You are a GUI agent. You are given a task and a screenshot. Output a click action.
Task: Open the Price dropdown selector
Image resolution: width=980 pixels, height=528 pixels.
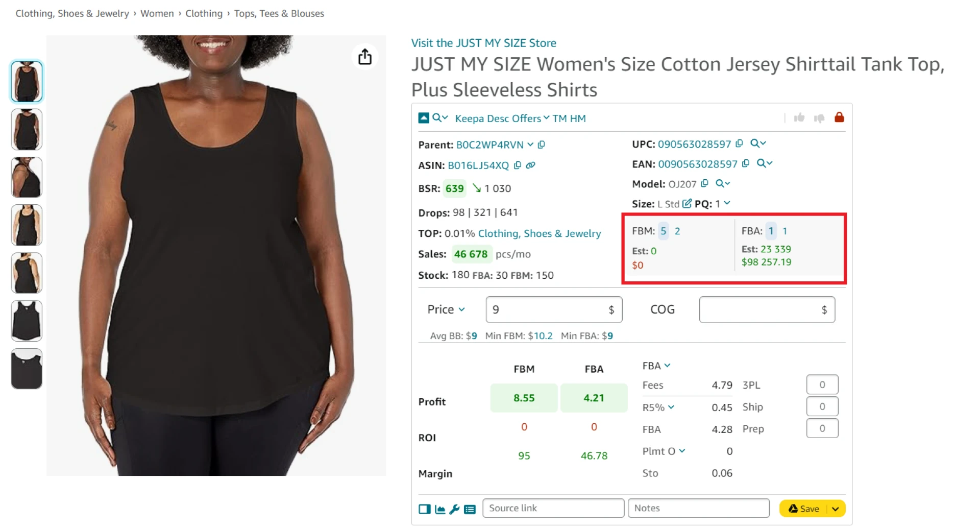[462, 309]
